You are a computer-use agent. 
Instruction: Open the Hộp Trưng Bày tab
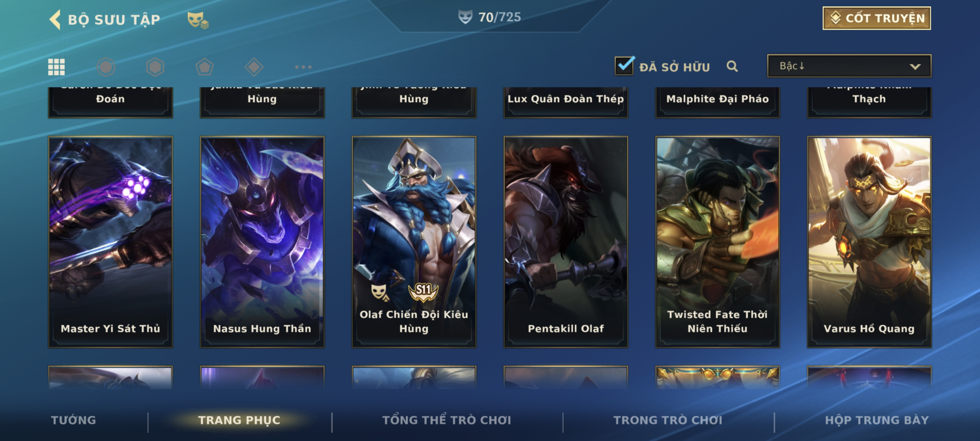pos(877,420)
